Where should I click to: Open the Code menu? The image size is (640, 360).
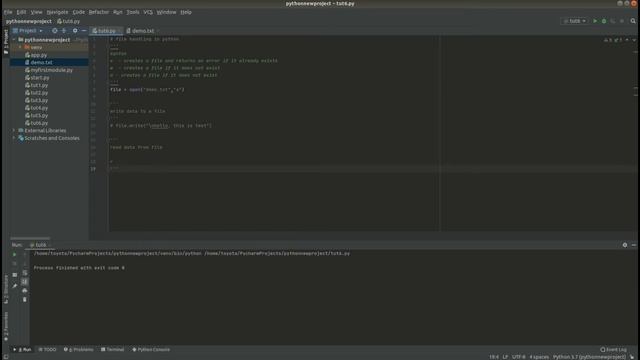[79, 12]
